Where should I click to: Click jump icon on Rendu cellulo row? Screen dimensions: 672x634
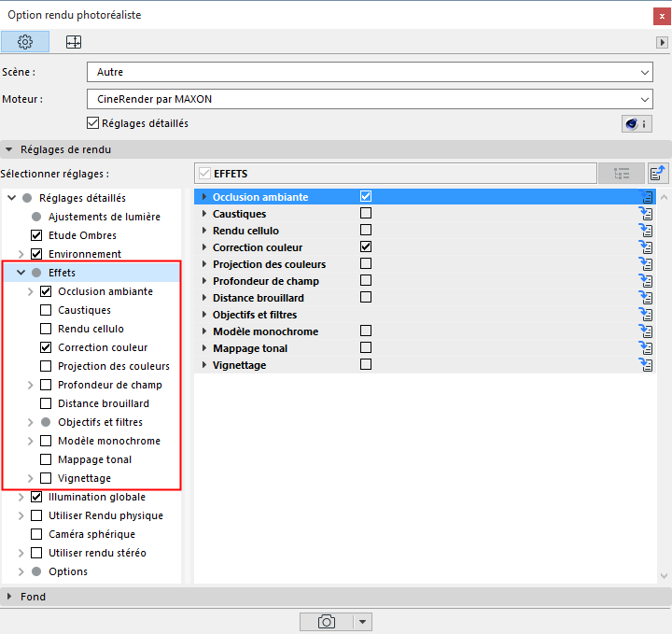point(646,231)
